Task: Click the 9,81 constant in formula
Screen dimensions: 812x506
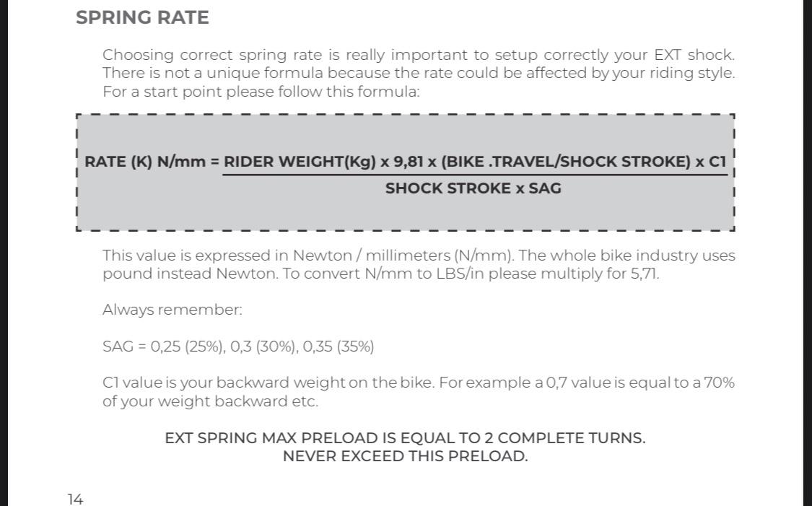Action: [408, 162]
